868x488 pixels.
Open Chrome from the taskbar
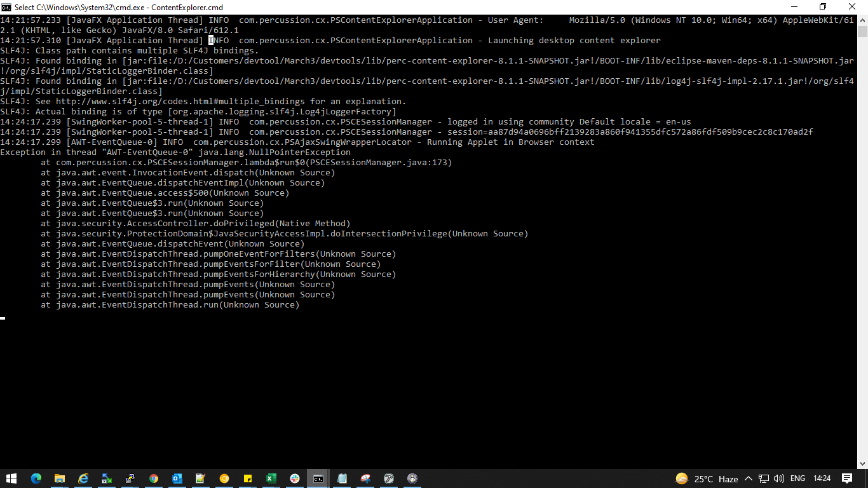pyautogui.click(x=154, y=478)
